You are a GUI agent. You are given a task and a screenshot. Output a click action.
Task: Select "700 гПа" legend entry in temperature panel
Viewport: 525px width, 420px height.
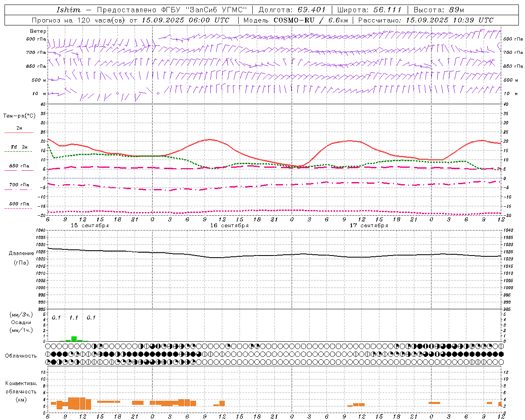click(x=19, y=185)
